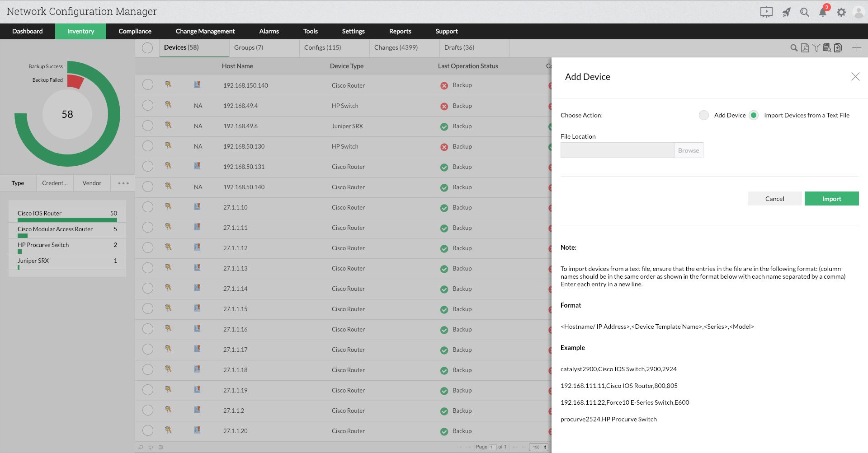The width and height of the screenshot is (868, 453).
Task: Click the File Location input field
Action: pos(617,150)
